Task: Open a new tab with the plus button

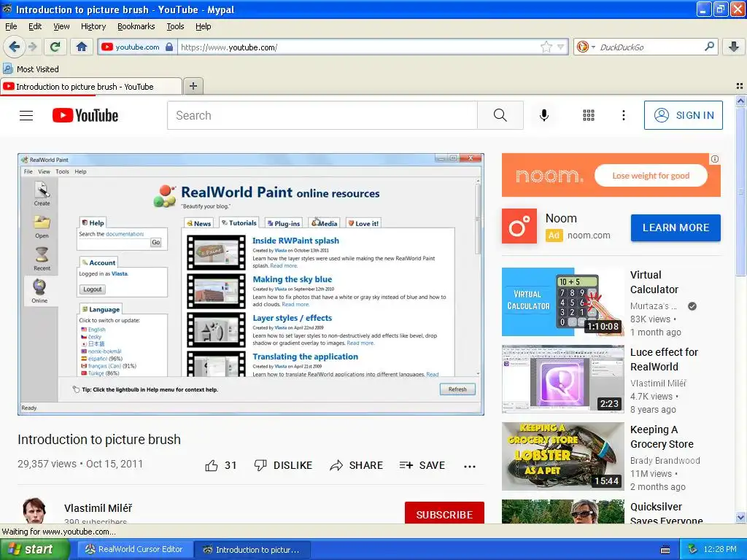Action: 193,86
